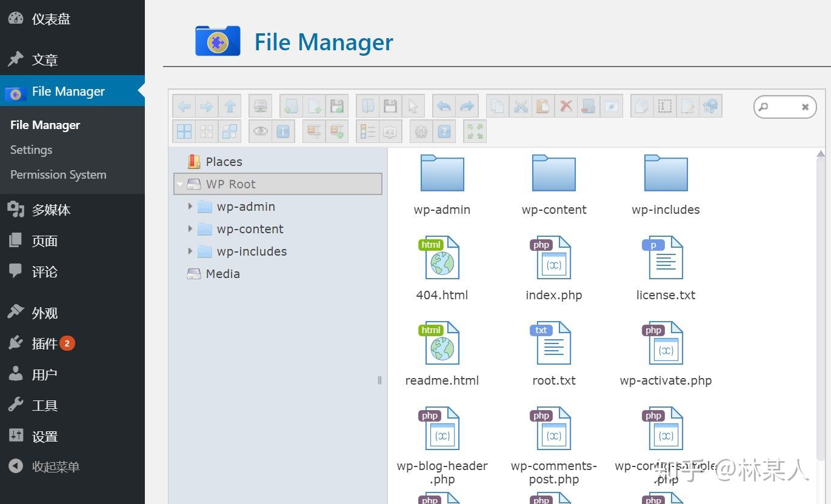Click the Undo arrow icon
Screen dimensions: 831x504
coord(444,107)
